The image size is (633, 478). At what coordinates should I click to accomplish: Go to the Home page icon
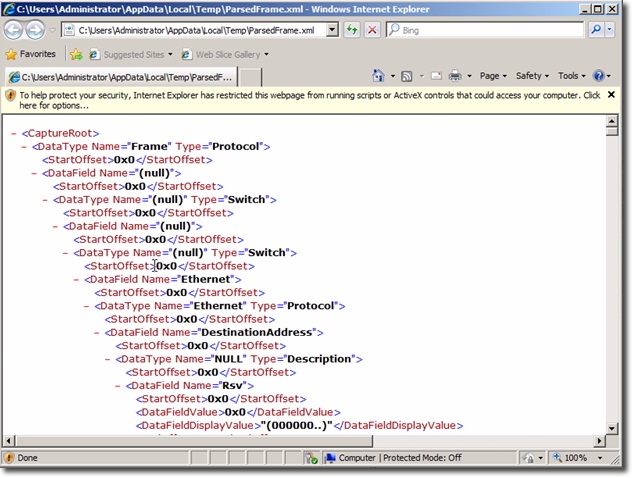pyautogui.click(x=378, y=75)
